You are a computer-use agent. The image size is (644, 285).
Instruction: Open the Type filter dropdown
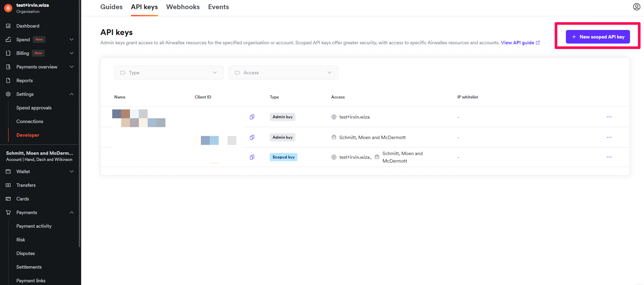pyautogui.click(x=169, y=72)
